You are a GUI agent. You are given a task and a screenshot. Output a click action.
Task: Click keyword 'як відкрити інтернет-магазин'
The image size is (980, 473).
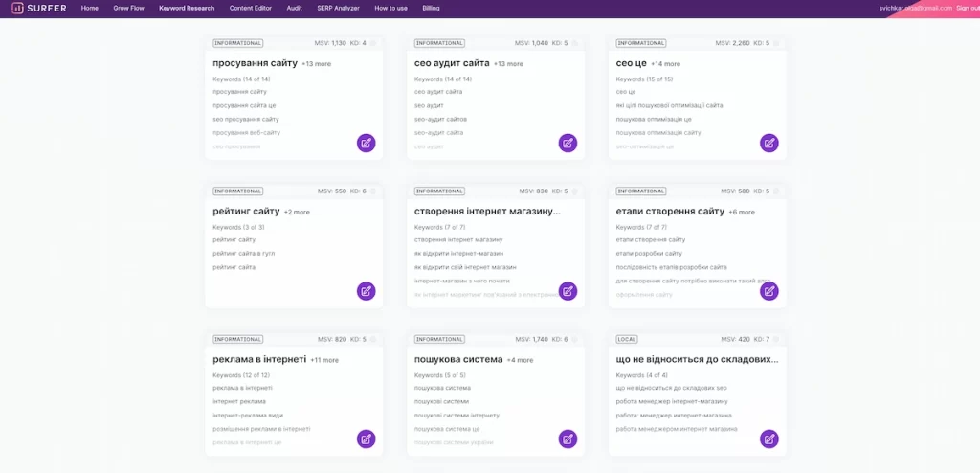pos(458,254)
